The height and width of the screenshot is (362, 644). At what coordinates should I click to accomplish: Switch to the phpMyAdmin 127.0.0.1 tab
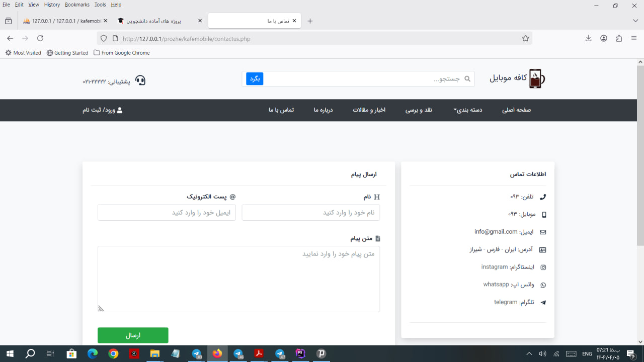tap(63, 21)
